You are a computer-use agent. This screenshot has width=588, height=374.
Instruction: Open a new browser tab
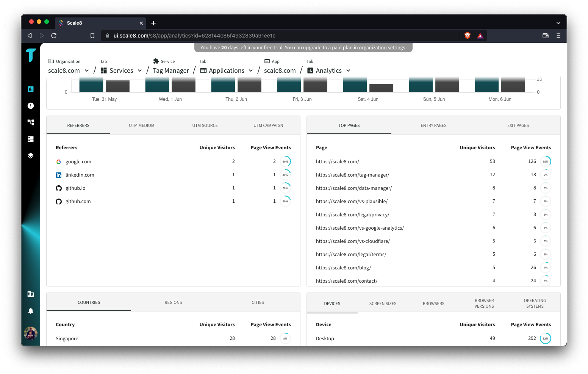click(x=153, y=23)
